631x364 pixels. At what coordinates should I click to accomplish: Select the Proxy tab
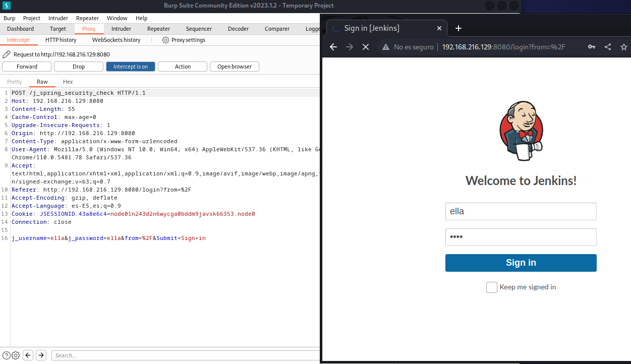coord(89,29)
